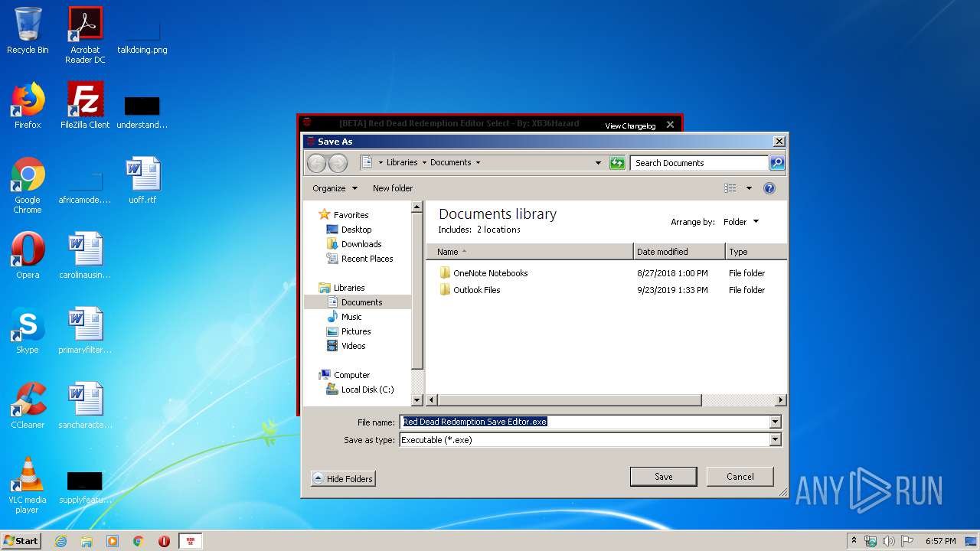Image resolution: width=980 pixels, height=551 pixels.
Task: Expand the Documents breadcrumb arrow
Action: pos(478,162)
